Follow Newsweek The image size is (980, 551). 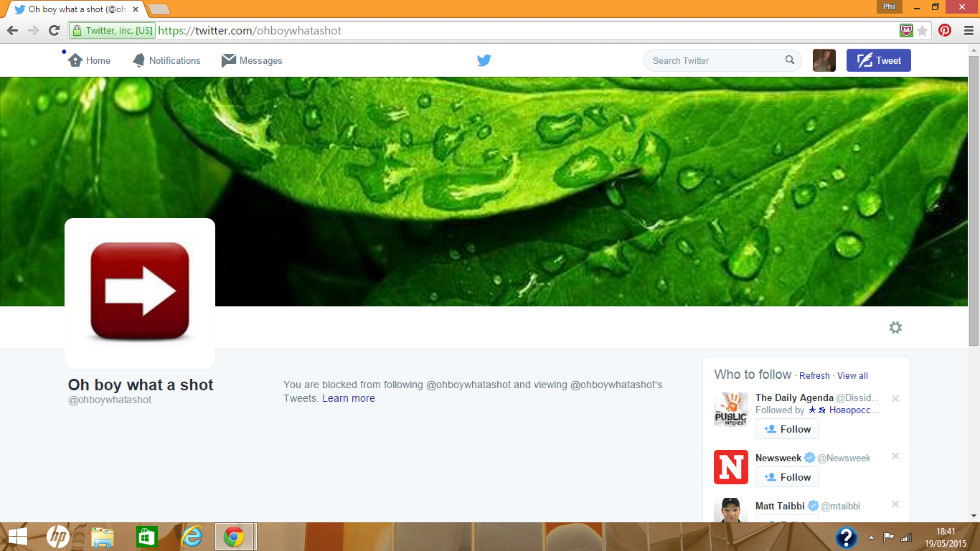tap(787, 477)
